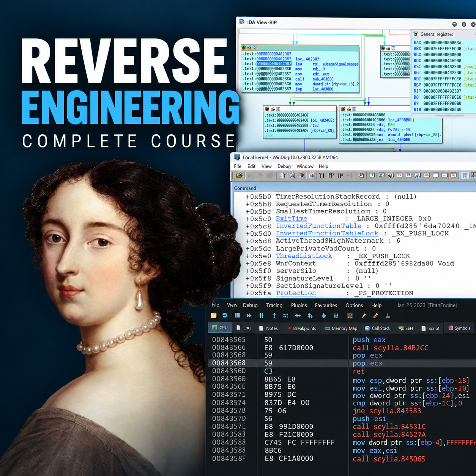This screenshot has height=476, width=476.
Task: Open the Edit menu in WinDbg
Action: point(251,166)
